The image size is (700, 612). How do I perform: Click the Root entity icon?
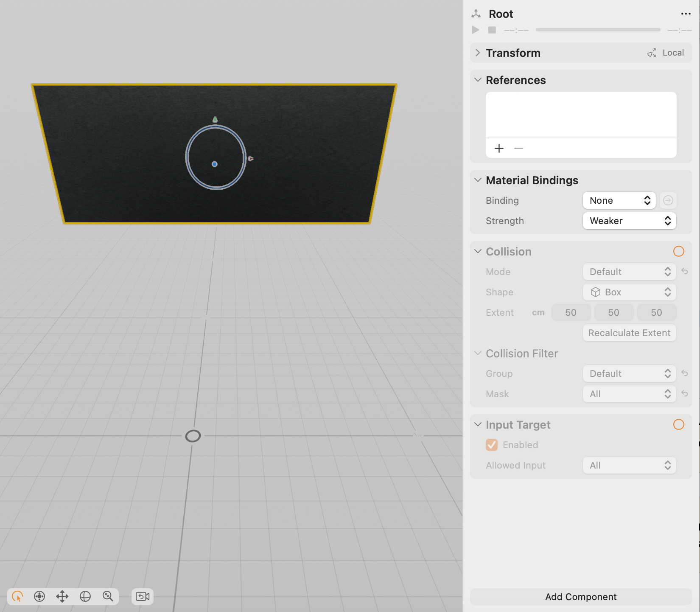tap(476, 14)
